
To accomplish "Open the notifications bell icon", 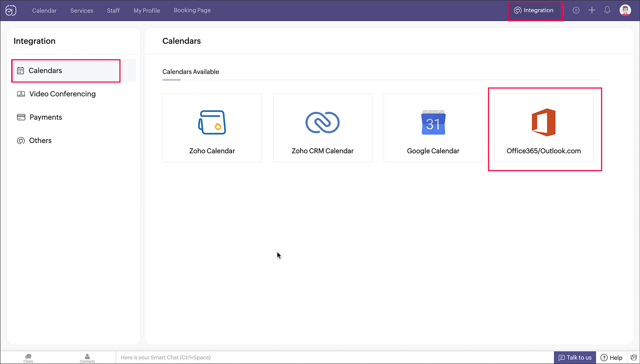I will click(x=607, y=10).
